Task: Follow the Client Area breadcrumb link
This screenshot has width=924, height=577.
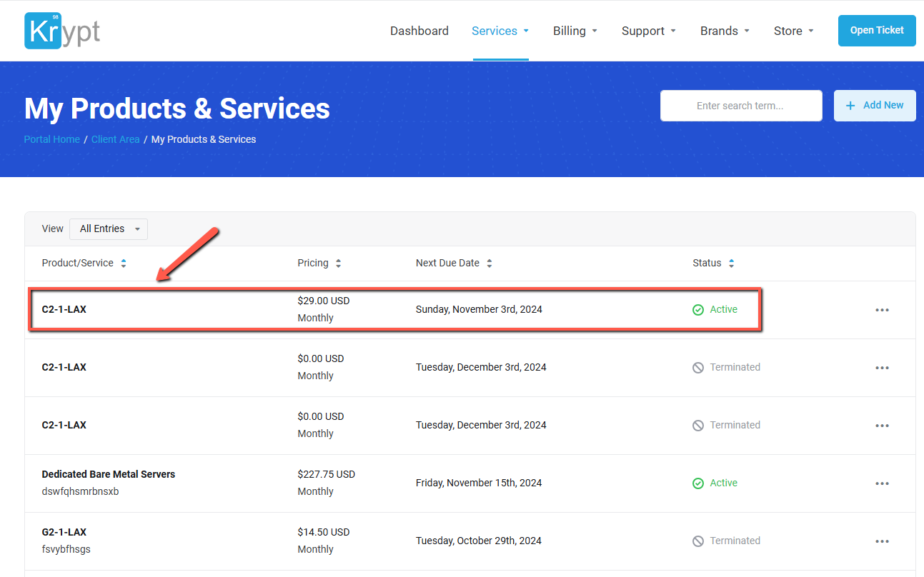Action: 115,139
